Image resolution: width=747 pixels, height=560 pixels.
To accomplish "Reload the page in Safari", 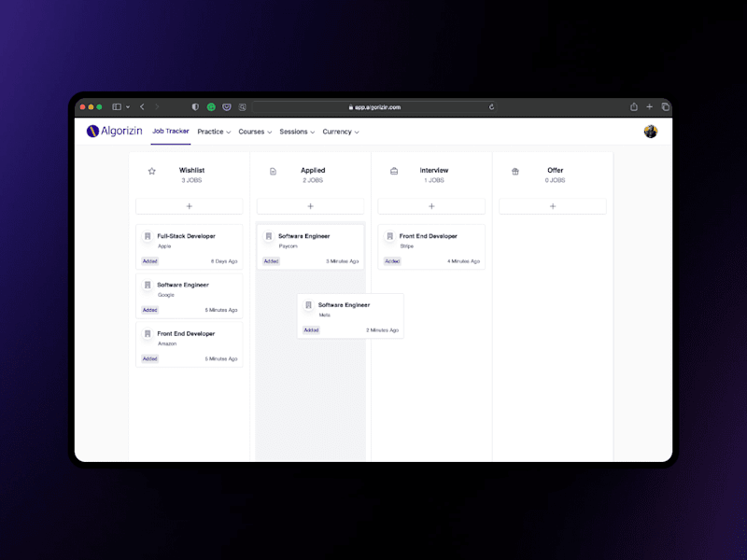I will tap(491, 106).
